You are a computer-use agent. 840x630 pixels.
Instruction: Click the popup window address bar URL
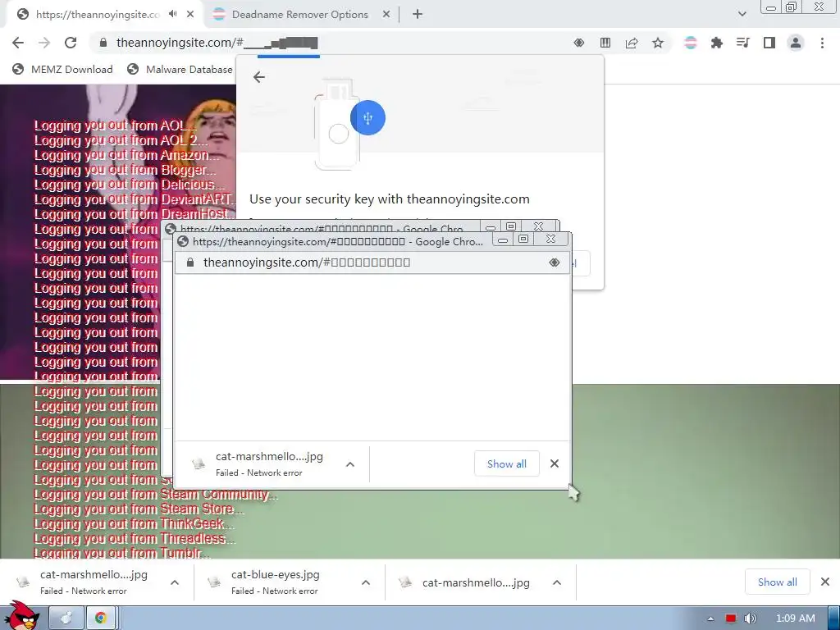pyautogui.click(x=307, y=262)
